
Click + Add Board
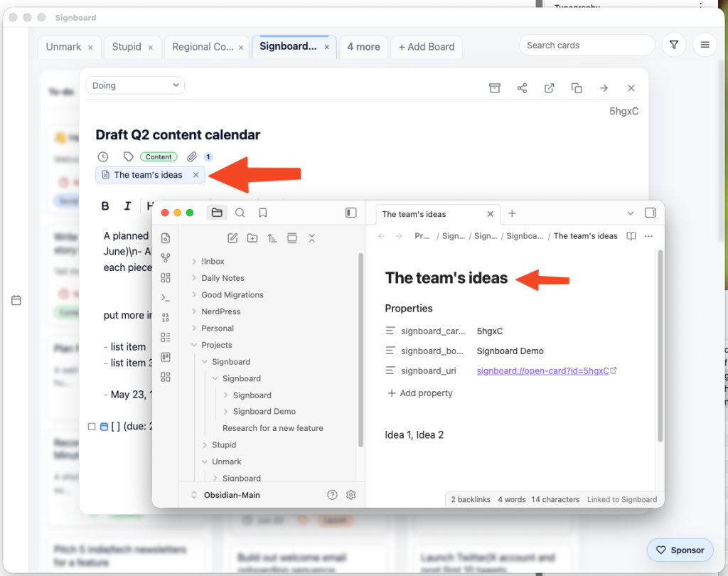(x=427, y=46)
